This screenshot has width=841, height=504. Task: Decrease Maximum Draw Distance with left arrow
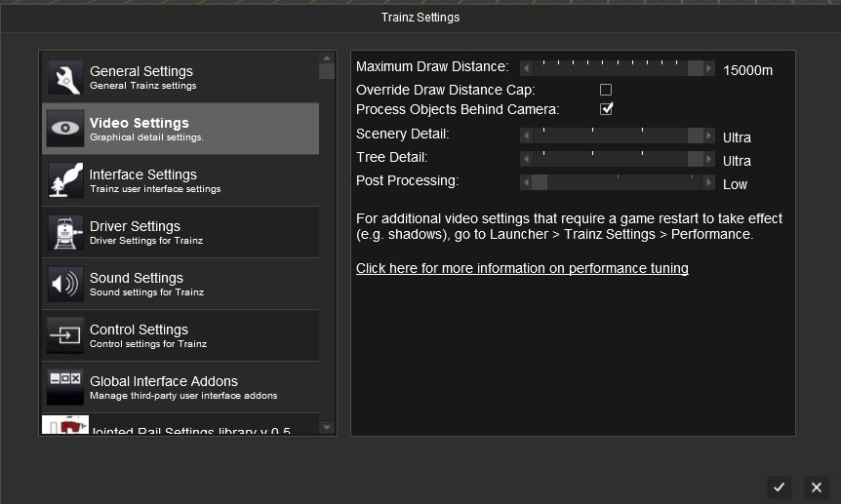pyautogui.click(x=526, y=68)
